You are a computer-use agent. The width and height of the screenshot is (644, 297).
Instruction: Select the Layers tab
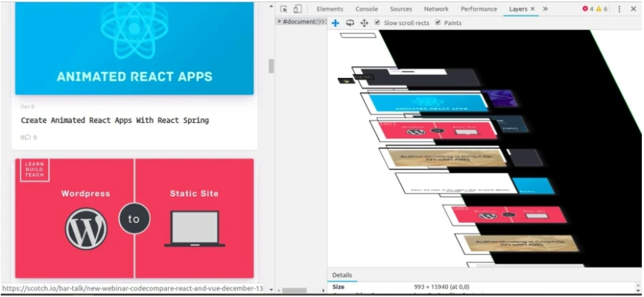(518, 9)
